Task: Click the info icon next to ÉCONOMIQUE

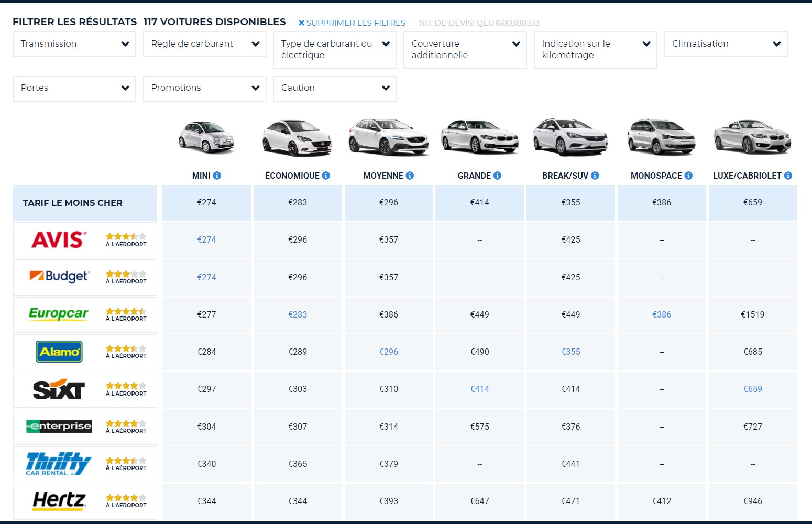Action: [x=326, y=176]
